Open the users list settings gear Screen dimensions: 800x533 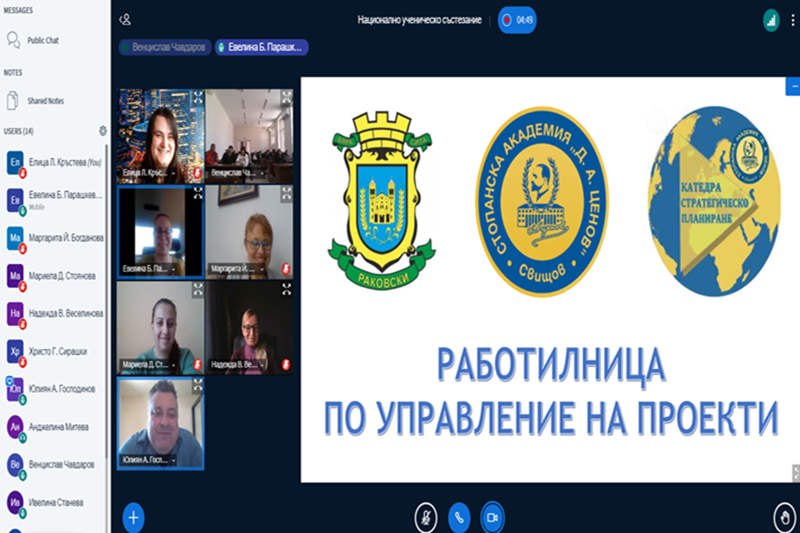click(x=103, y=131)
